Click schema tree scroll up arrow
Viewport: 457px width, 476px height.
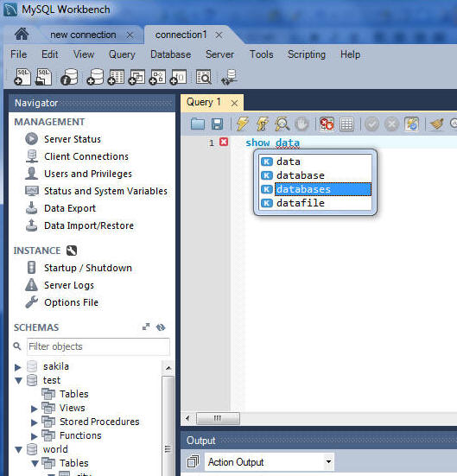tap(168, 368)
